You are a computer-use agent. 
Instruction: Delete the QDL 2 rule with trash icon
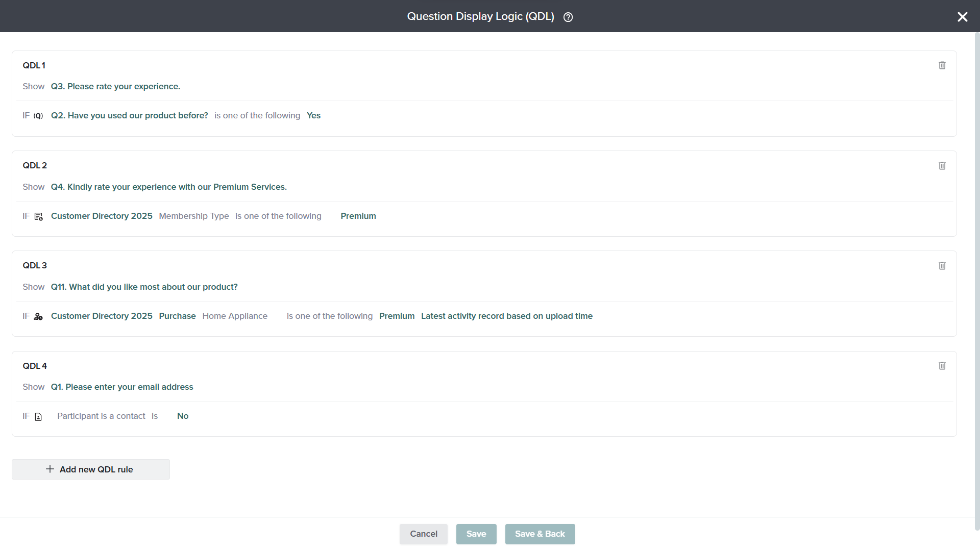[942, 166]
